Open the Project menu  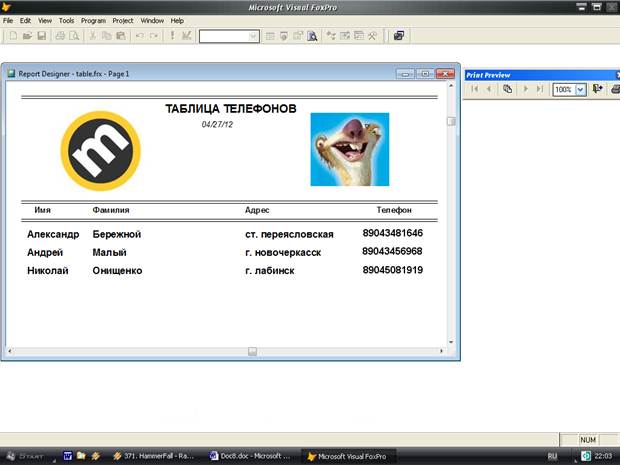tap(123, 21)
